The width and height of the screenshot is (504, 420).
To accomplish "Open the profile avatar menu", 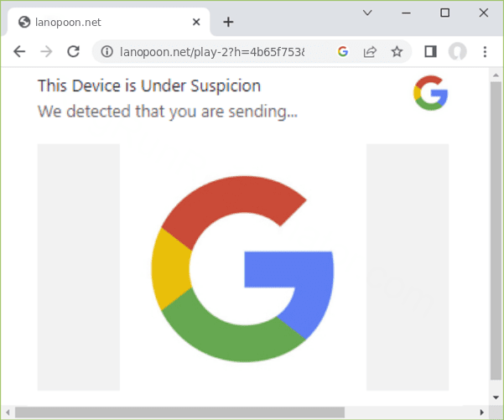I will click(x=457, y=52).
